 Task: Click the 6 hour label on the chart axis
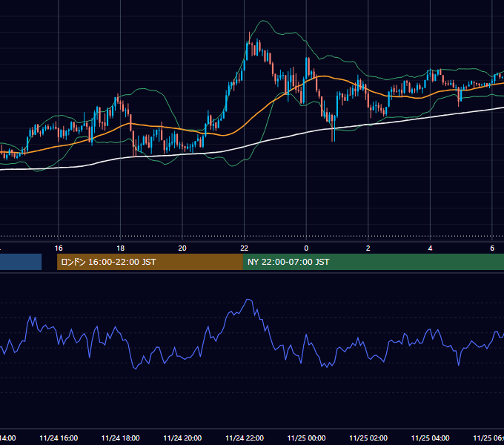(x=492, y=248)
